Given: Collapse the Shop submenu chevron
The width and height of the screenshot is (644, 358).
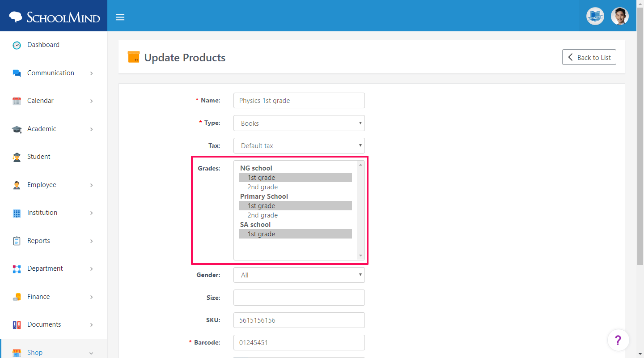Looking at the screenshot, I should pyautogui.click(x=91, y=353).
